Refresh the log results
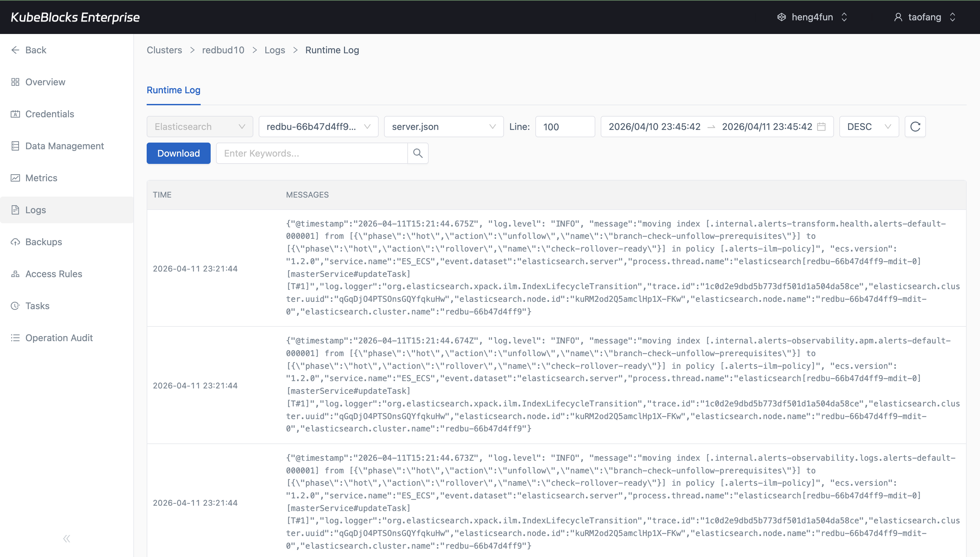The image size is (980, 557). point(915,127)
